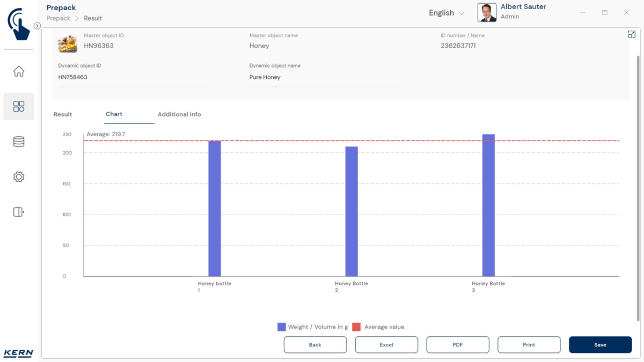
Task: Switch to the Additional info tab
Action: (179, 114)
